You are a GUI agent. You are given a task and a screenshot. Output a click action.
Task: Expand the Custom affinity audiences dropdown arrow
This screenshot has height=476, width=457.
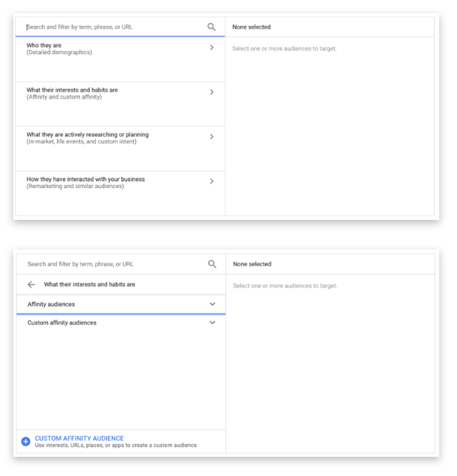pos(212,323)
